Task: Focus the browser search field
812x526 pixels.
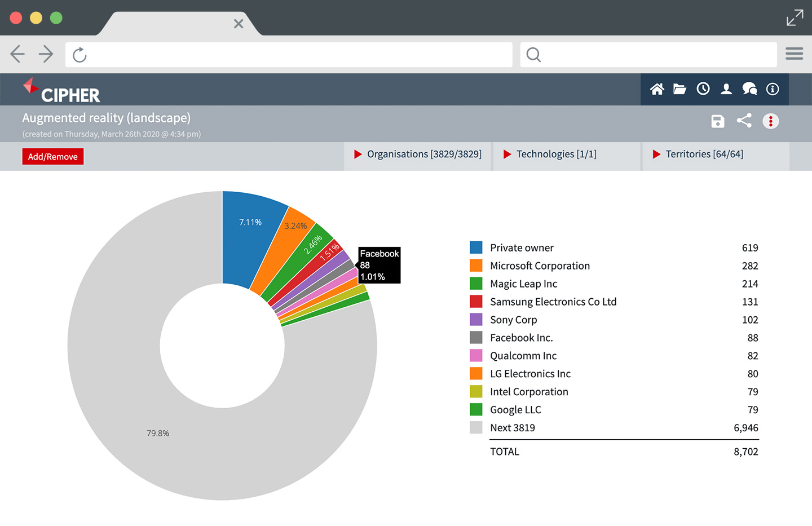Action: point(648,55)
